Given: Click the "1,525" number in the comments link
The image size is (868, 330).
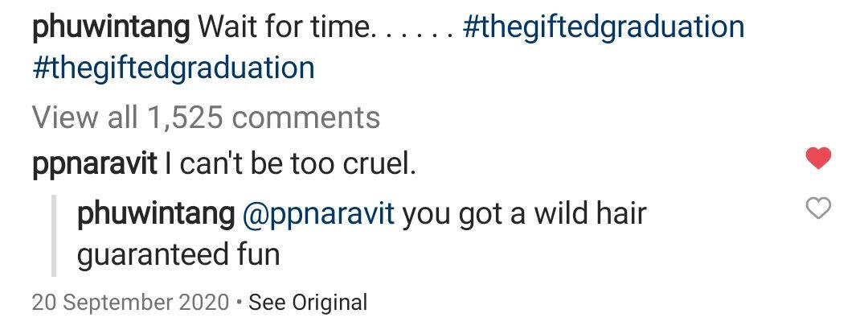Looking at the screenshot, I should click(190, 118).
